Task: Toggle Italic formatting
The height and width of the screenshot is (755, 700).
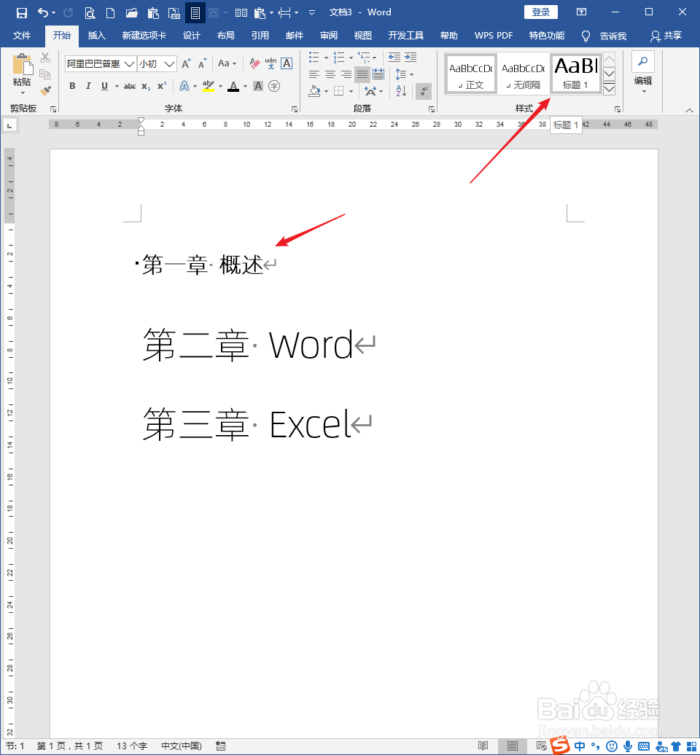Action: click(88, 86)
